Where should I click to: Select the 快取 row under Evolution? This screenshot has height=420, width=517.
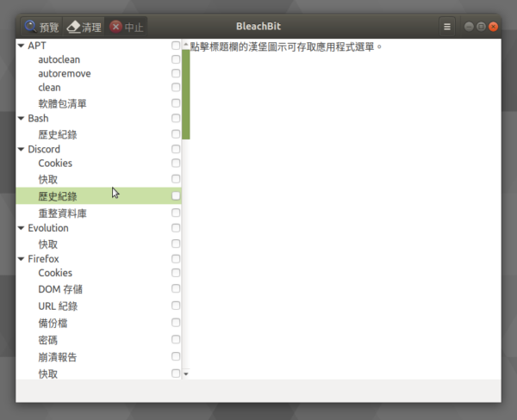tap(98, 244)
